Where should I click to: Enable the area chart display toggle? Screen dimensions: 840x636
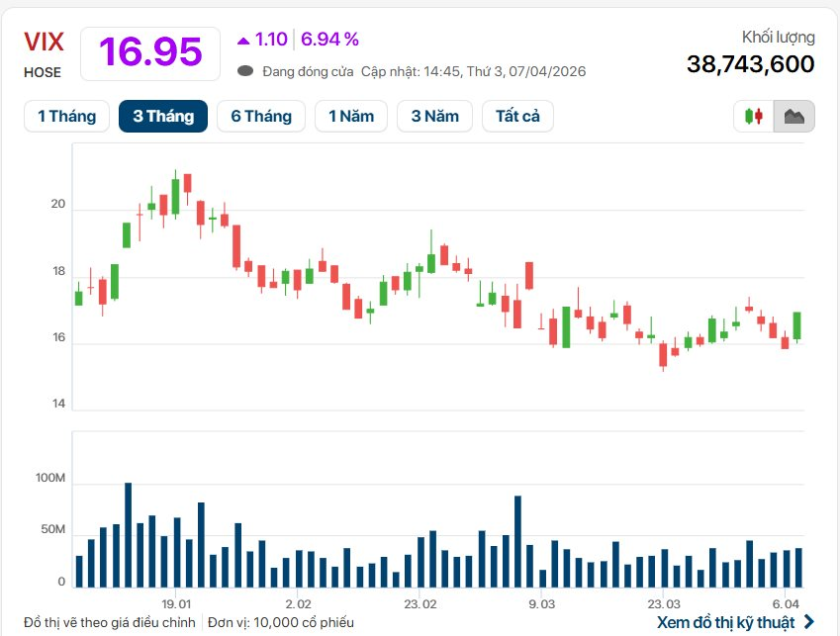click(x=793, y=116)
